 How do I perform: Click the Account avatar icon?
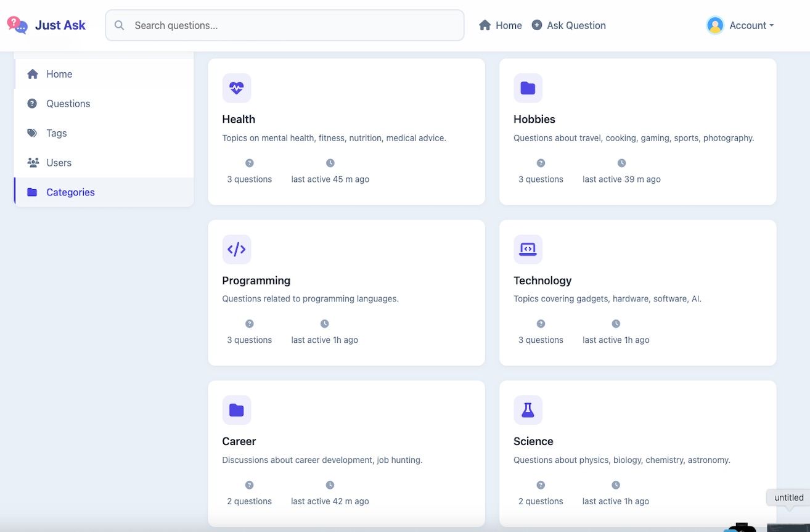click(715, 25)
